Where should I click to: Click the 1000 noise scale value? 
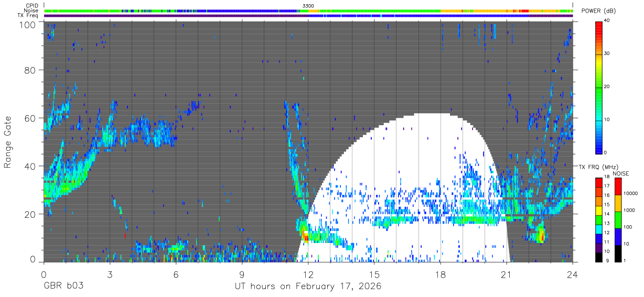pyautogui.click(x=630, y=211)
